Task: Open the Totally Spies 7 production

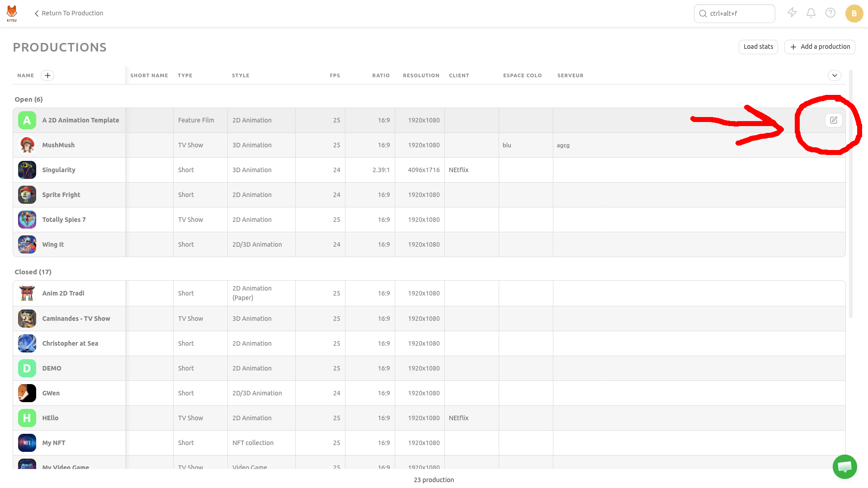Action: pos(64,220)
